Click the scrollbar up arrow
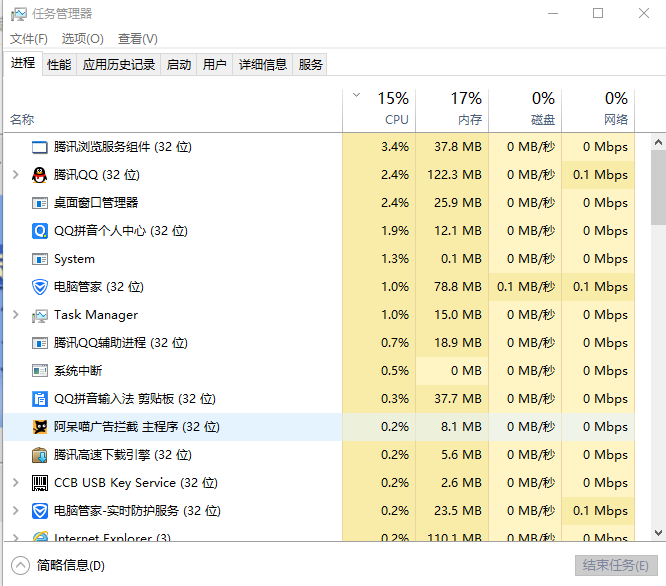Viewport: 666px width, 586px height. (658, 142)
